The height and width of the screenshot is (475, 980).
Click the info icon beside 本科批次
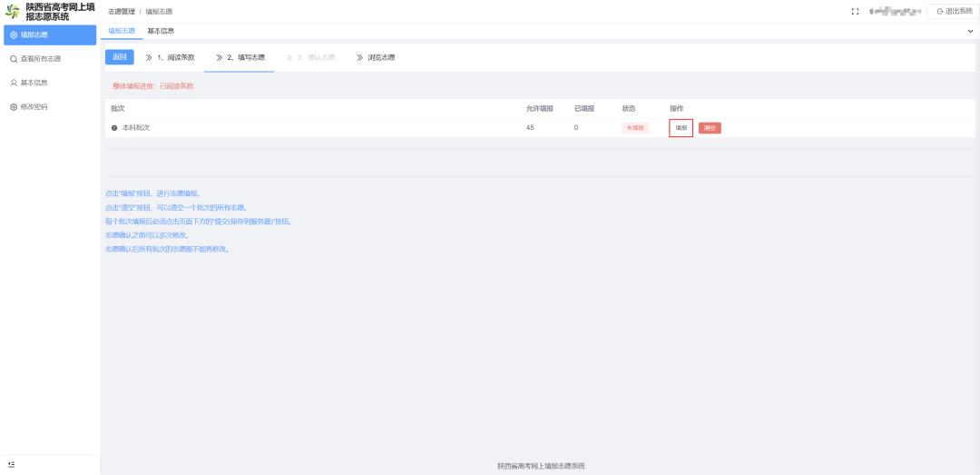114,128
